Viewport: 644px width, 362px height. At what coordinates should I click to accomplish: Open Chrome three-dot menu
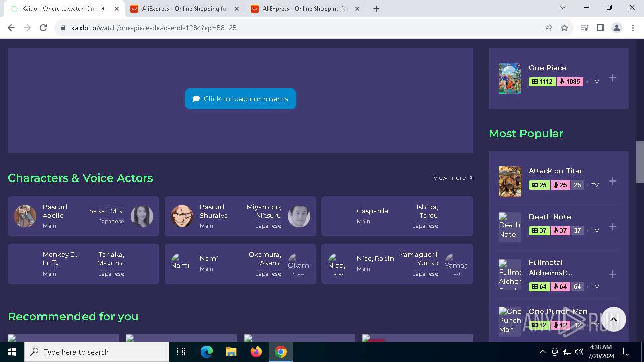click(633, 28)
